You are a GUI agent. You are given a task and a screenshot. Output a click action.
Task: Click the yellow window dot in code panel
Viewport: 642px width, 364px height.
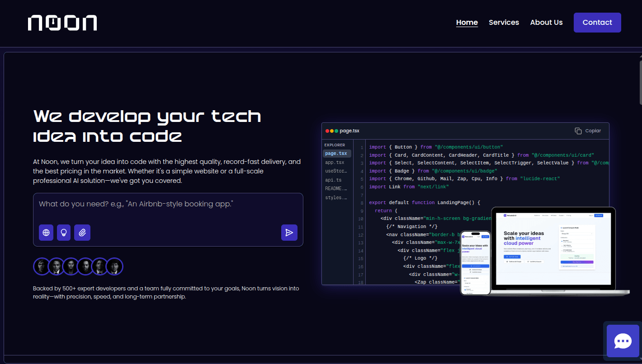tap(332, 131)
